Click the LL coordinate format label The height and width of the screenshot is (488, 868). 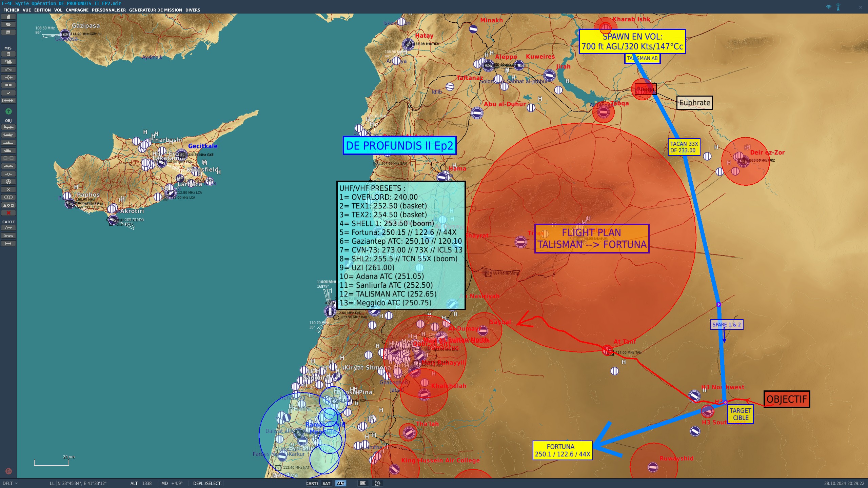point(52,484)
